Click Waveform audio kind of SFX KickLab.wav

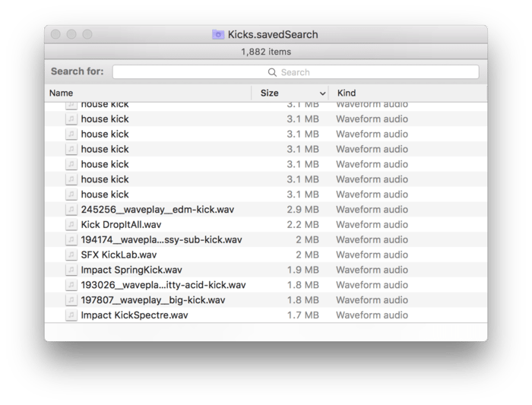coord(372,255)
